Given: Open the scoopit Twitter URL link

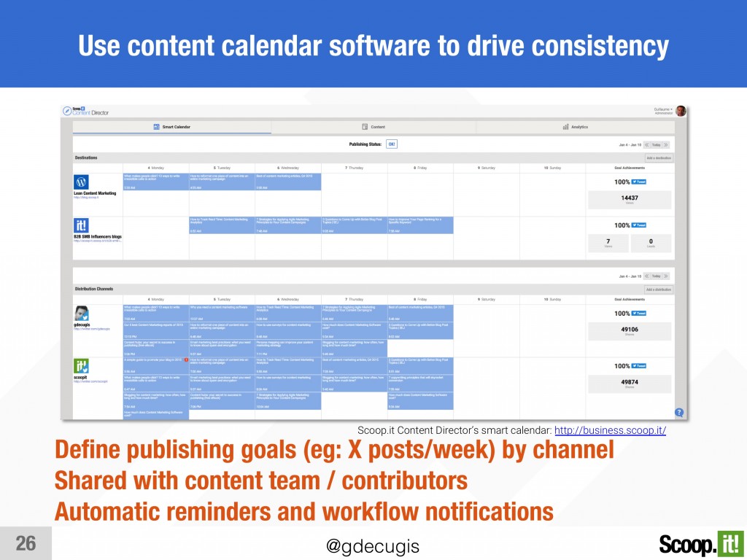Looking at the screenshot, I should [90, 381].
